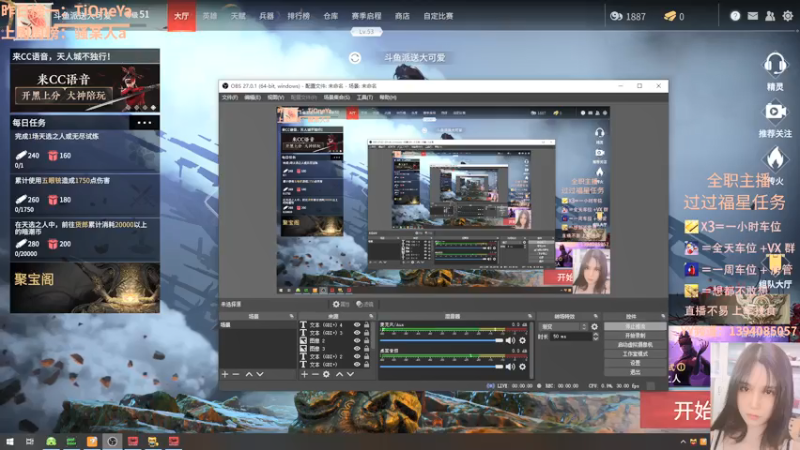Screen dimensions: 800x450
Task: Switch to game 大厅 tab
Action: [x=182, y=16]
